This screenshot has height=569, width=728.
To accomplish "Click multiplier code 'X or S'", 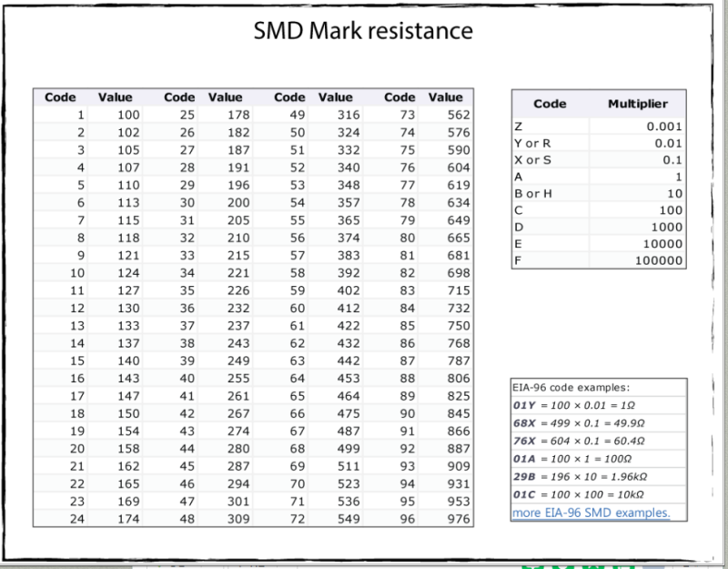I will [532, 160].
